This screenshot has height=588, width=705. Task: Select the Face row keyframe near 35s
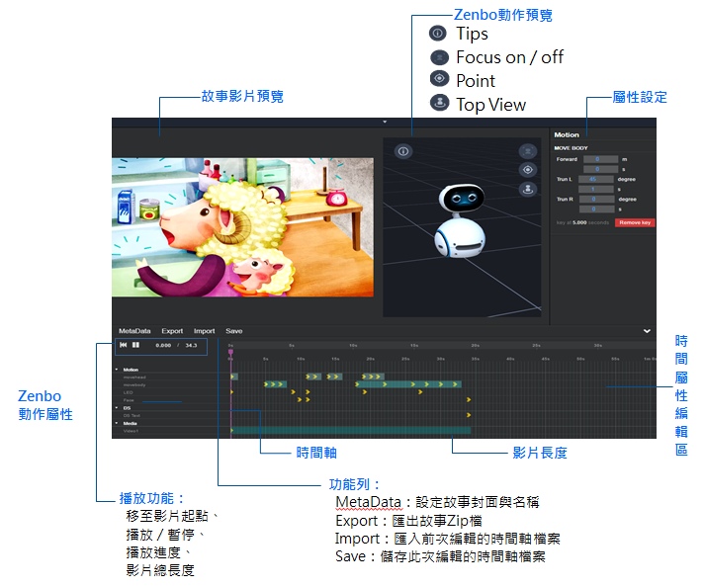(x=469, y=399)
